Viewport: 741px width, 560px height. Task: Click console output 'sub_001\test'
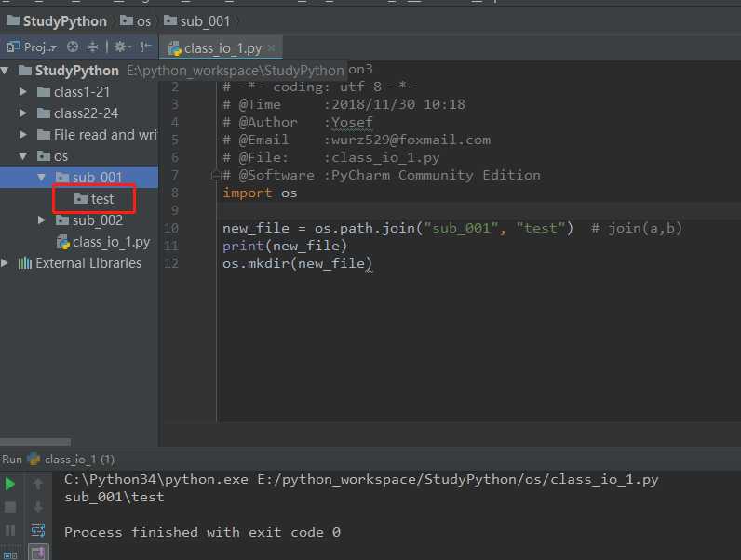115,497
